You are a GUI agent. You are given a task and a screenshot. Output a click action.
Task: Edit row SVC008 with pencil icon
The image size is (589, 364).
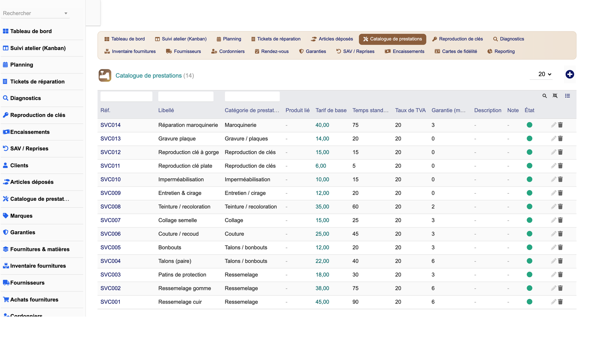[x=554, y=206]
